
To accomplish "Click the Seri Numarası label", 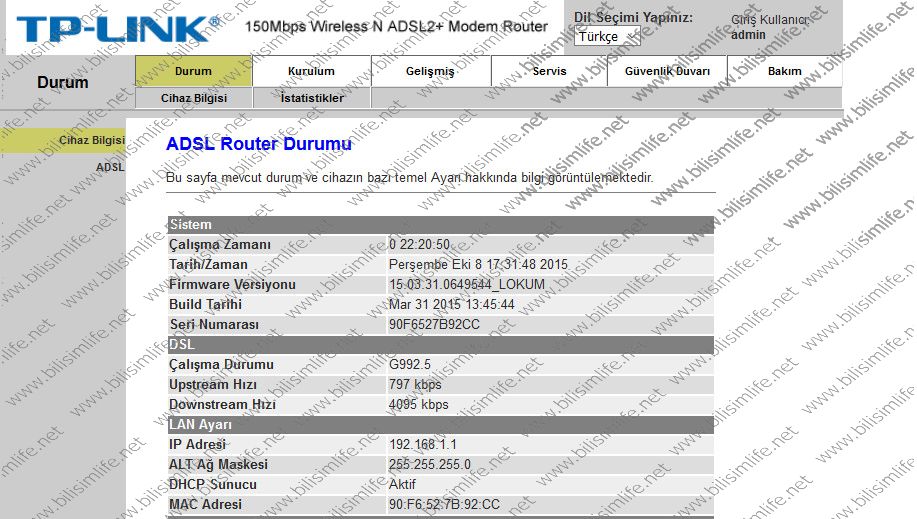I will (x=214, y=325).
